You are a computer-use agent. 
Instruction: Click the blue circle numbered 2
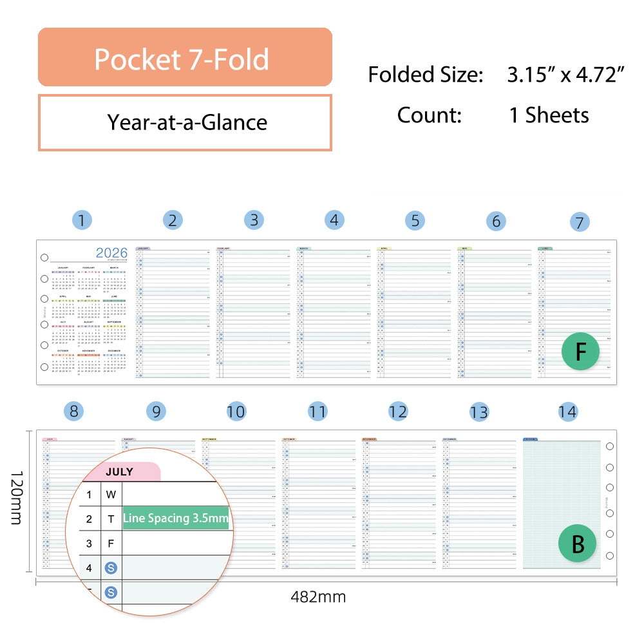(x=172, y=220)
